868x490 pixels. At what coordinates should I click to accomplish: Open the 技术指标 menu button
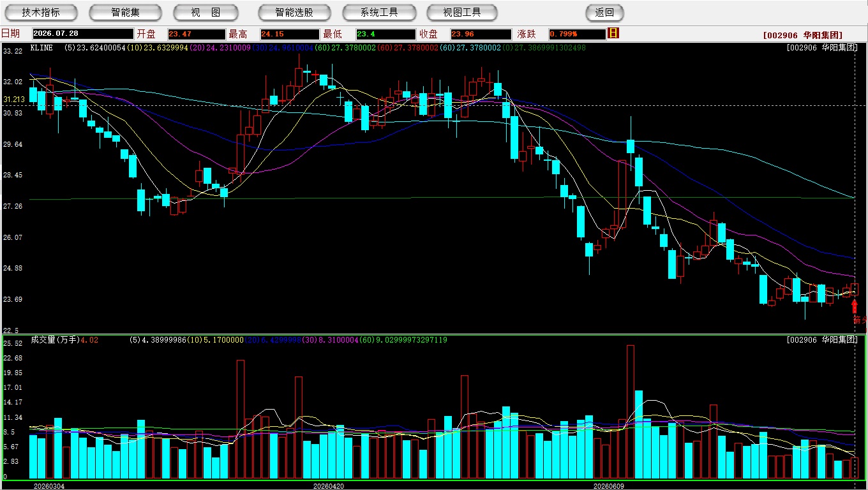click(x=41, y=12)
